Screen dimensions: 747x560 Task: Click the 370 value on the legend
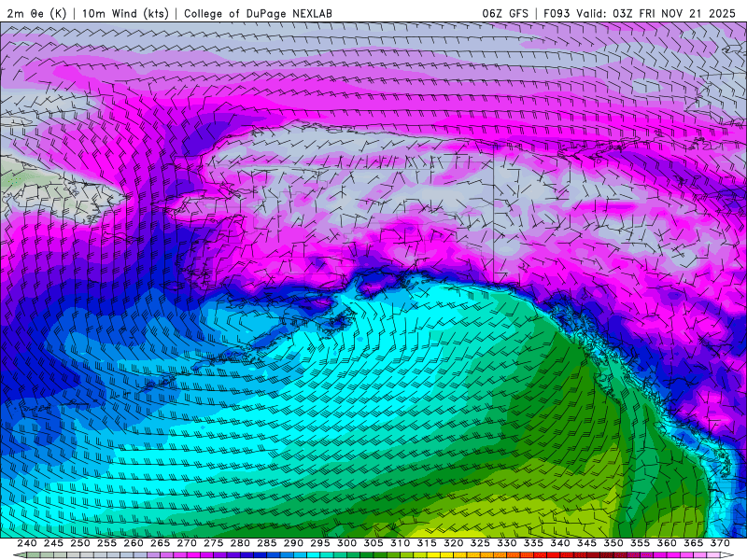[720, 543]
